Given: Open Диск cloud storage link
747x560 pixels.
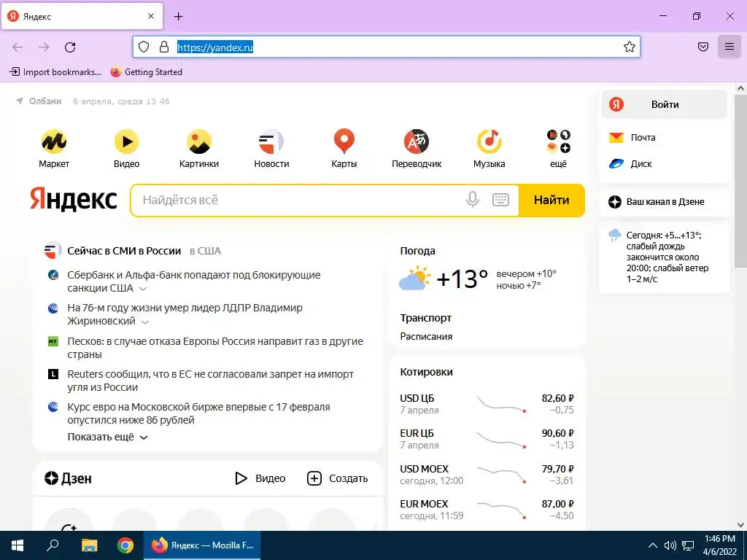Looking at the screenshot, I should coord(630,164).
